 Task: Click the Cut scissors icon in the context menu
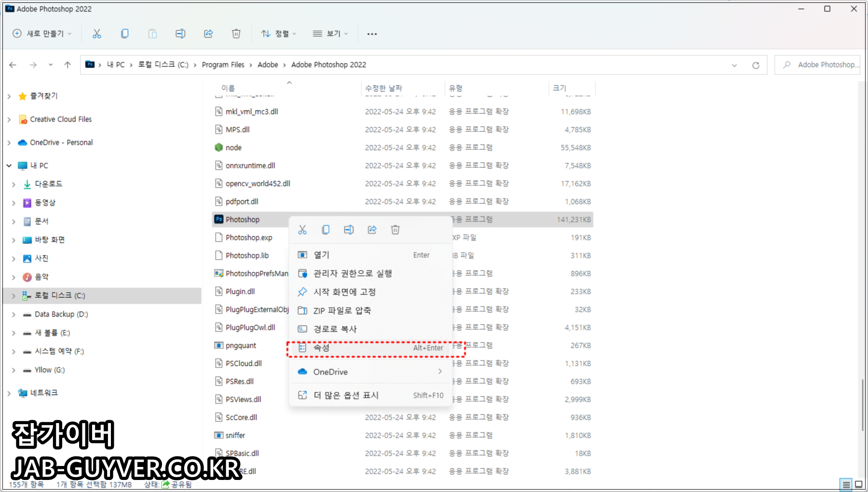click(302, 230)
